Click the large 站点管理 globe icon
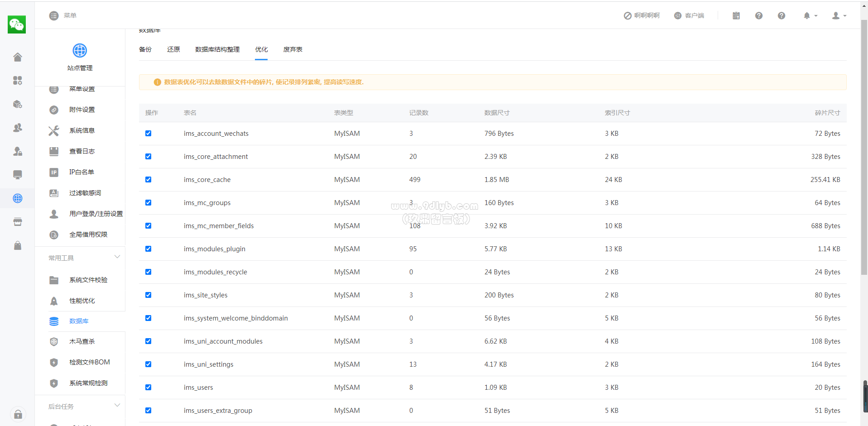This screenshot has width=868, height=426. pyautogui.click(x=80, y=50)
